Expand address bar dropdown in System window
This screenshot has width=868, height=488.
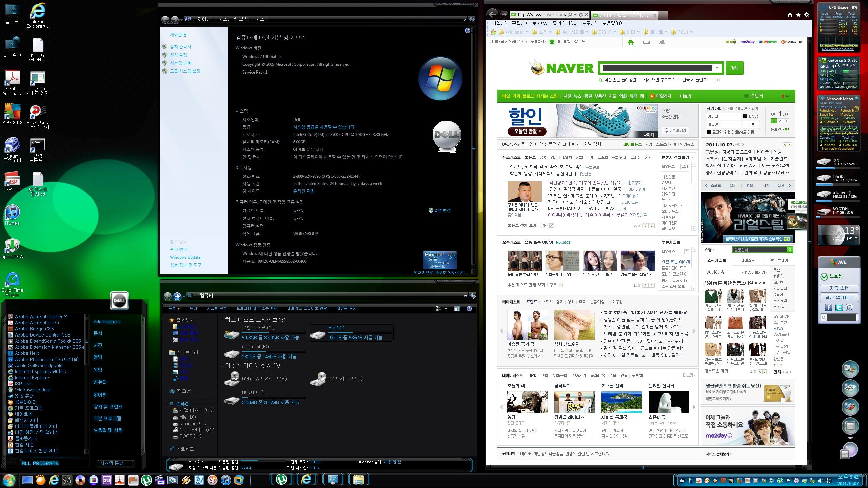point(464,20)
